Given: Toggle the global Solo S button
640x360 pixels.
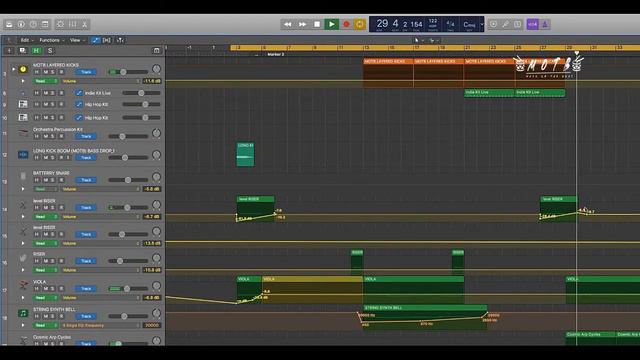Looking at the screenshot, I should pos(50,51).
